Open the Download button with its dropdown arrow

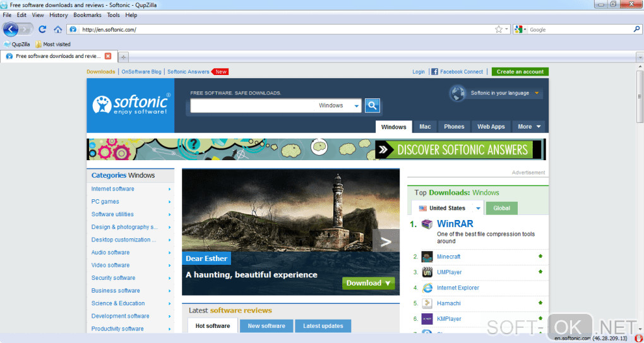pyautogui.click(x=369, y=283)
